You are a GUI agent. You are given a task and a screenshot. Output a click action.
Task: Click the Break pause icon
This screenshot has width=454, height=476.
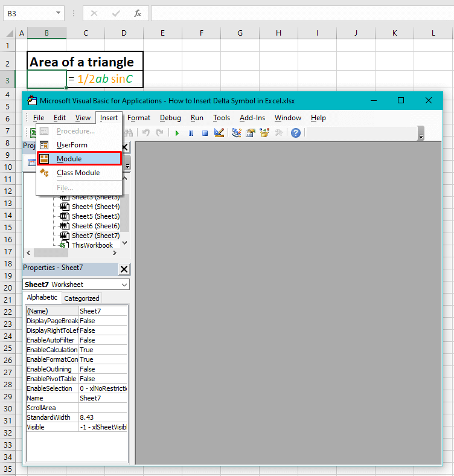(x=191, y=133)
